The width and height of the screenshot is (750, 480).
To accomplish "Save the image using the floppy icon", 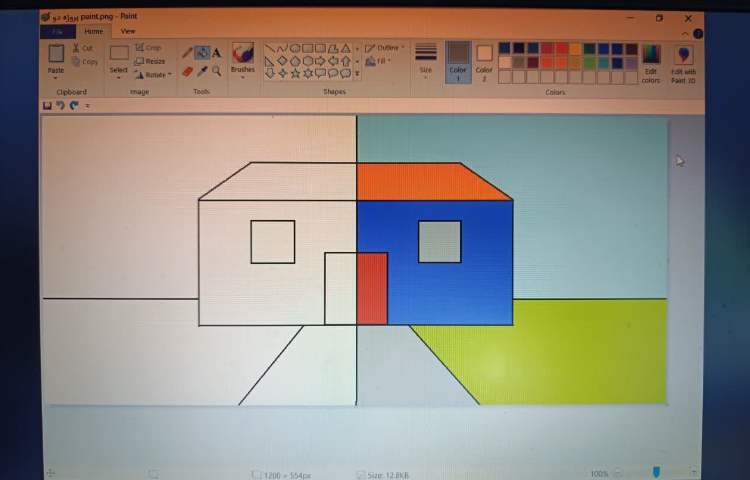I will [47, 106].
